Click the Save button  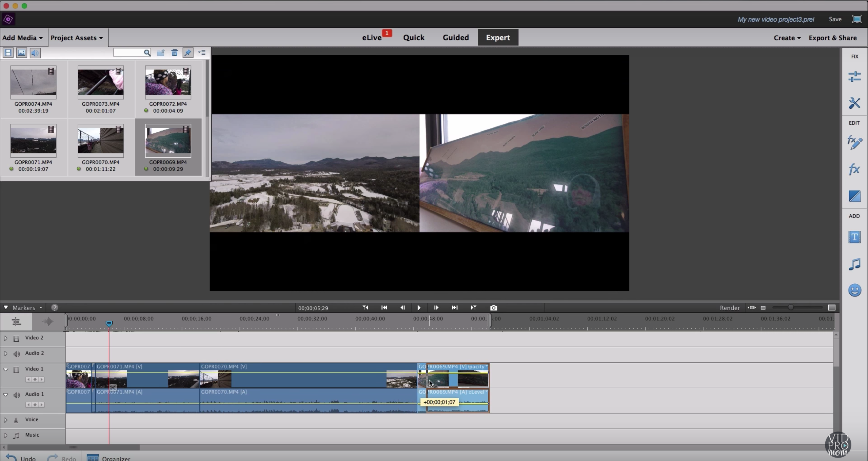[x=835, y=19]
